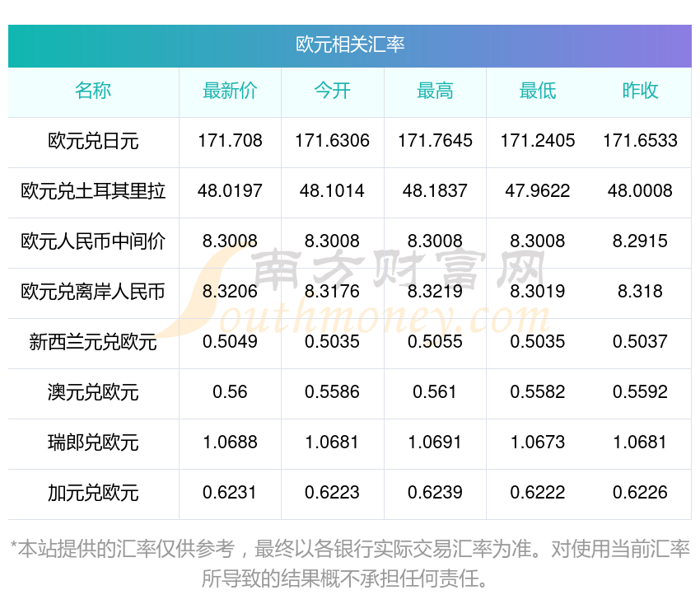Viewport: 700px width, 604px height.
Task: Select the high value 0.561
Action: pos(435,391)
